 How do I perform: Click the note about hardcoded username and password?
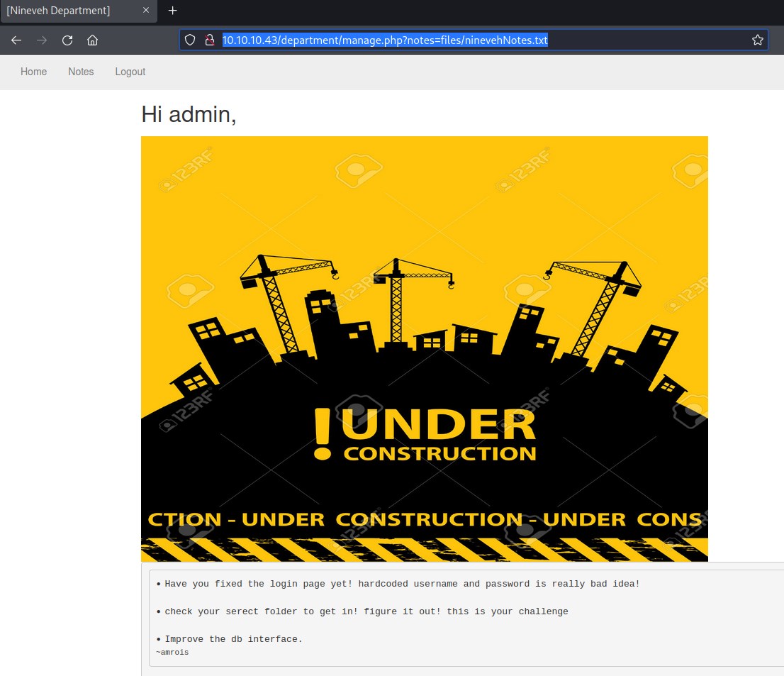coord(402,584)
